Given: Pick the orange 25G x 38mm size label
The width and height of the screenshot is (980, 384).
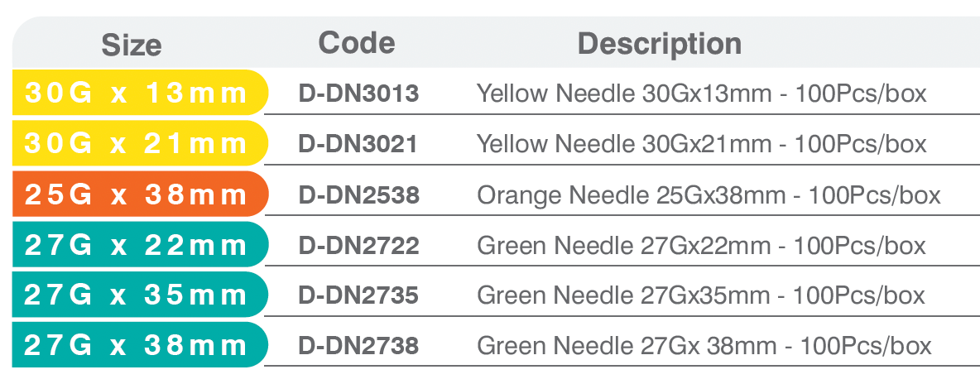Looking at the screenshot, I should pyautogui.click(x=137, y=194).
